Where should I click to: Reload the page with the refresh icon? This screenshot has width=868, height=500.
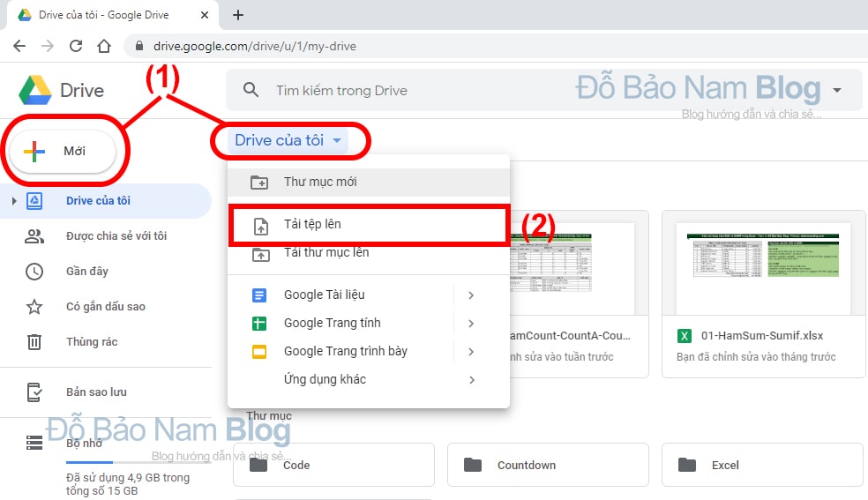tap(76, 46)
